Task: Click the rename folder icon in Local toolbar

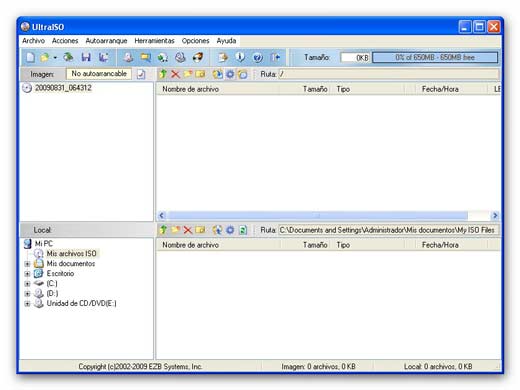Action: (200, 230)
